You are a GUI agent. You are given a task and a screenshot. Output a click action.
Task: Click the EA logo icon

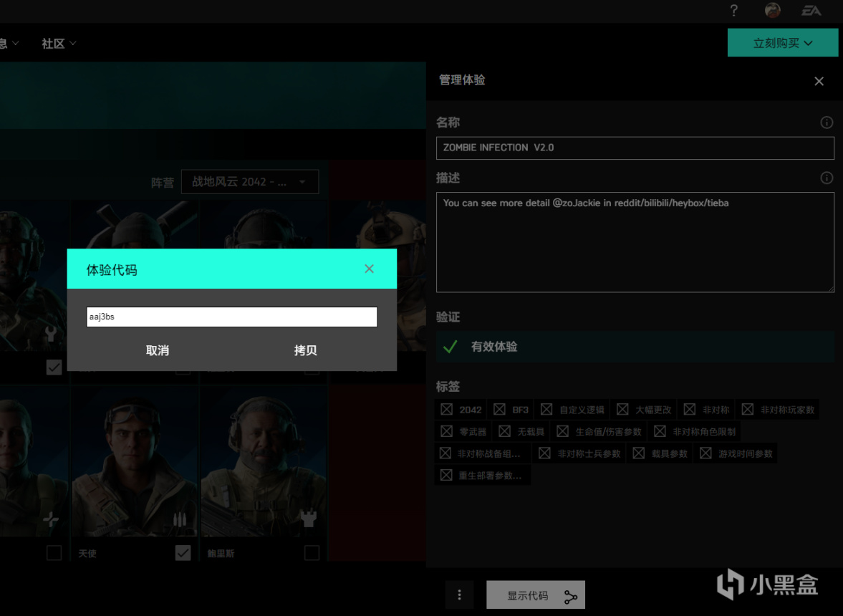click(811, 10)
